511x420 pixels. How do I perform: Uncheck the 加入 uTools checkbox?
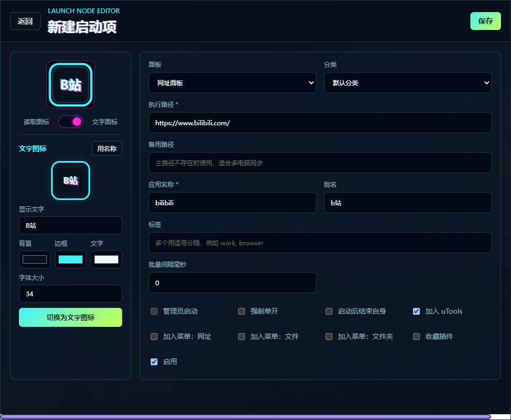(x=417, y=311)
